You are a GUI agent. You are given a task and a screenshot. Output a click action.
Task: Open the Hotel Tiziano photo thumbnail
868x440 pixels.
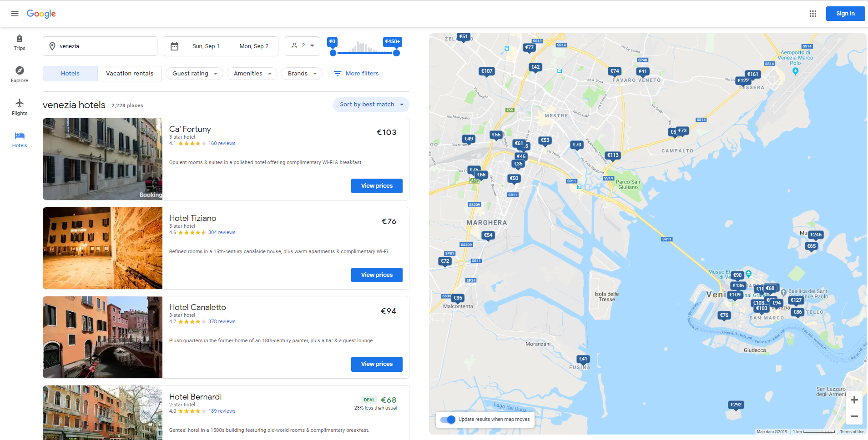click(102, 248)
